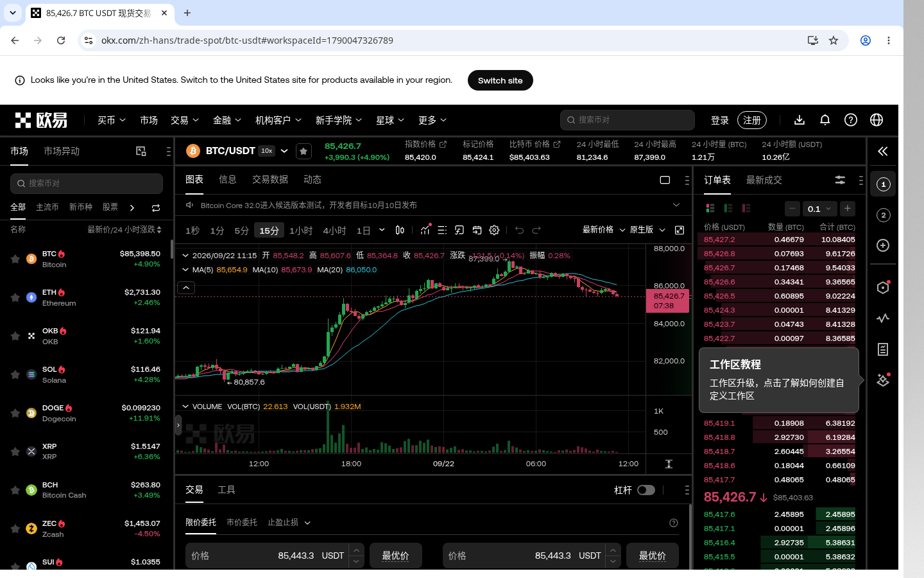Add a new workspace with plus circle
The image size is (924, 578).
(x=883, y=245)
